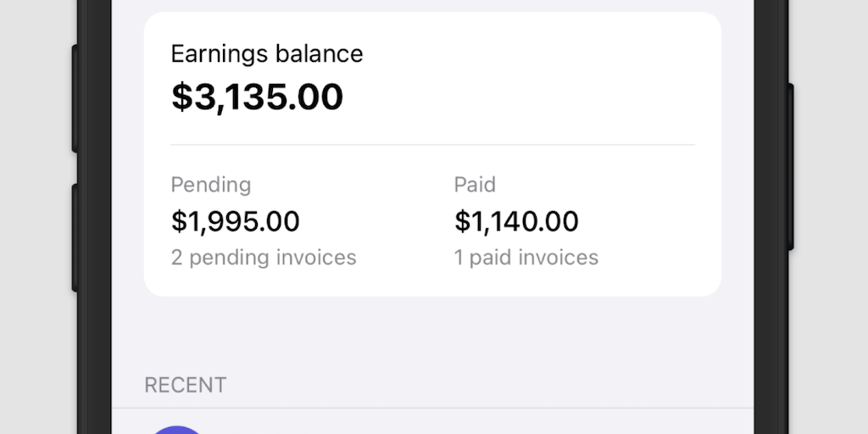The height and width of the screenshot is (434, 868).
Task: Tap the RECENT section header
Action: tap(186, 385)
